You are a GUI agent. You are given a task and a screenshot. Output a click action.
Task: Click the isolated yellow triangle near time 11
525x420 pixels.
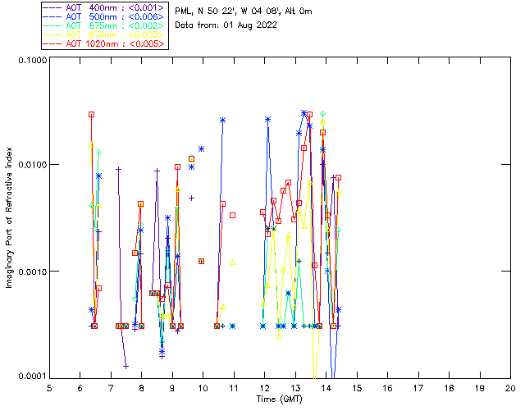[x=233, y=262]
